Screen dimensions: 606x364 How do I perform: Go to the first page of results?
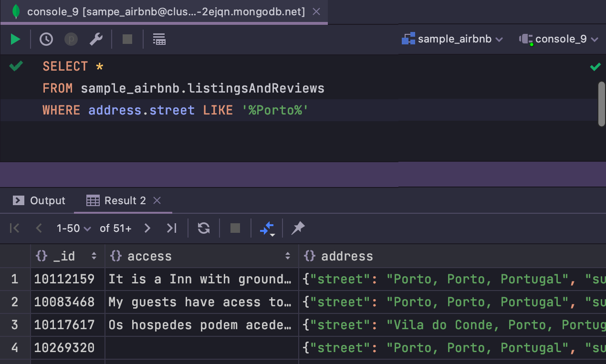[x=15, y=229]
